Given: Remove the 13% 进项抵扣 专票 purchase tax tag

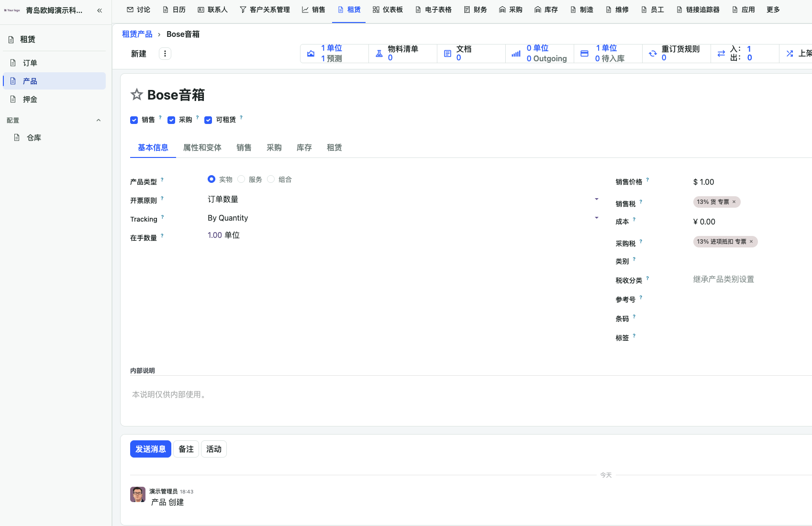Looking at the screenshot, I should pos(751,242).
